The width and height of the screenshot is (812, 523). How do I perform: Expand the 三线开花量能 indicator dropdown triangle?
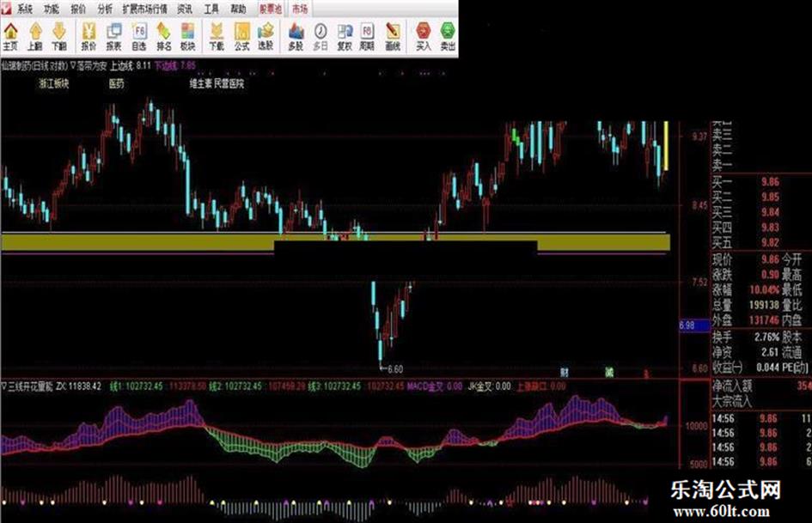click(4, 386)
